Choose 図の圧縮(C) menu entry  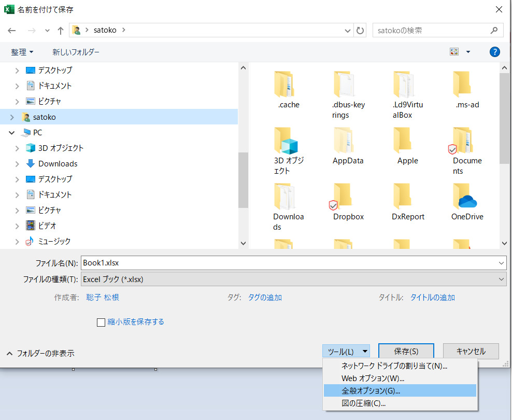[x=363, y=403]
